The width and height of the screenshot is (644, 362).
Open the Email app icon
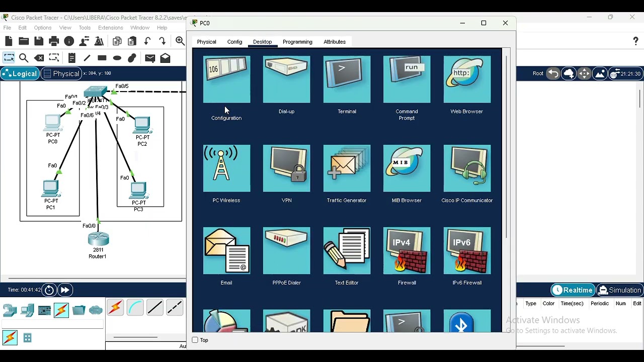[226, 251]
